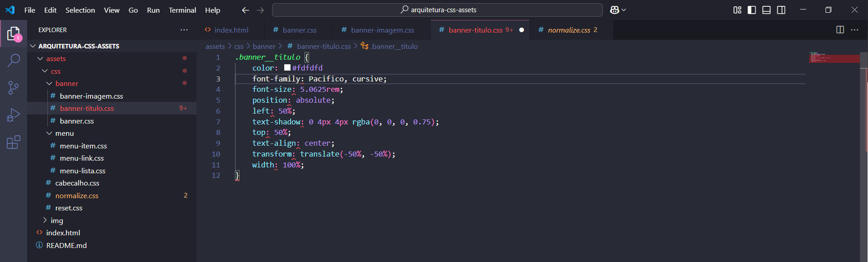
Task: Open editor More Actions menu
Action: 854,30
